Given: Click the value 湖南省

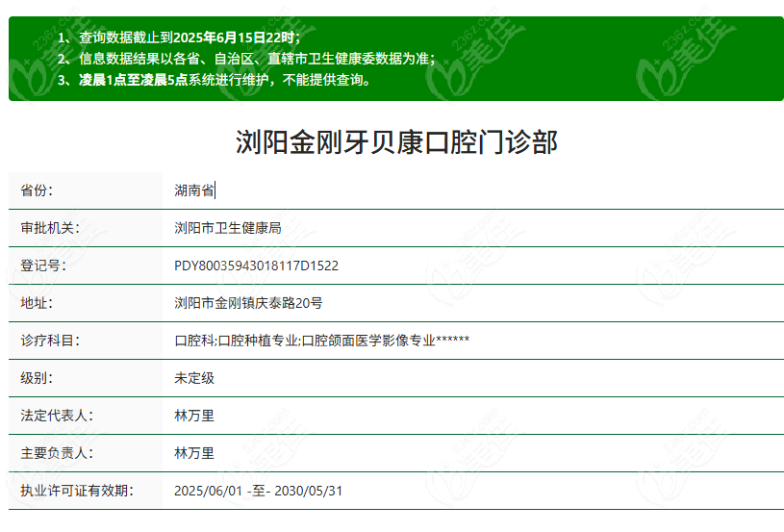Looking at the screenshot, I should (194, 190).
